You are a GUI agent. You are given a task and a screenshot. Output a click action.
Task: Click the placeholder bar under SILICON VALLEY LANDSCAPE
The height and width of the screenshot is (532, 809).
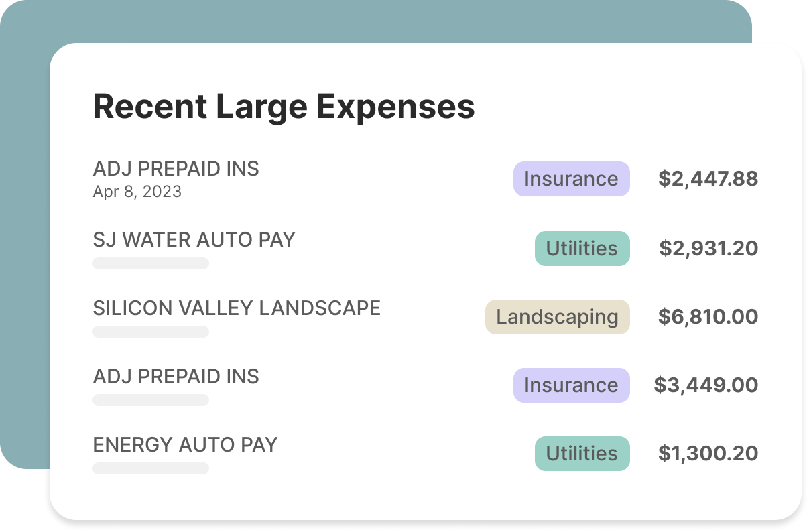click(x=151, y=332)
